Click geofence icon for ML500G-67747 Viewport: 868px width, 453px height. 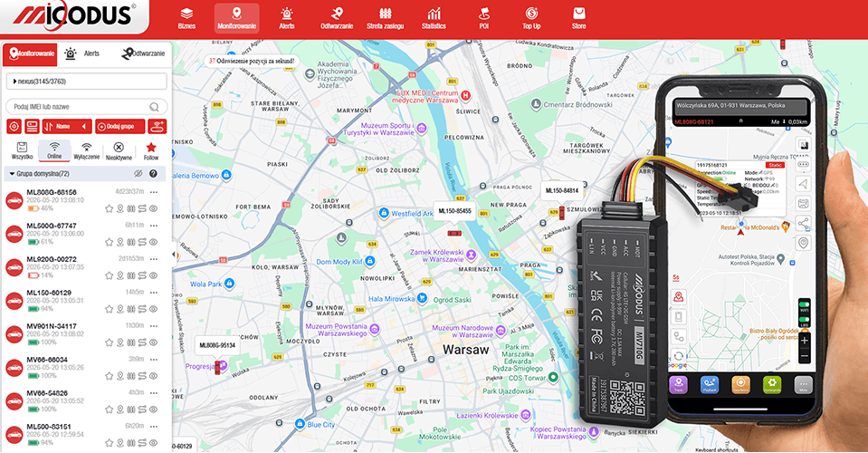pos(131,242)
